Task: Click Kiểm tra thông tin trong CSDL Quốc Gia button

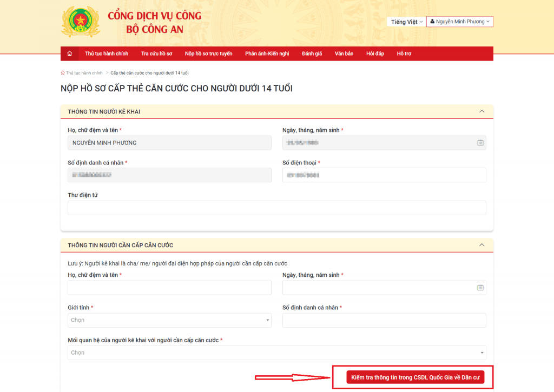Action: pyautogui.click(x=415, y=377)
